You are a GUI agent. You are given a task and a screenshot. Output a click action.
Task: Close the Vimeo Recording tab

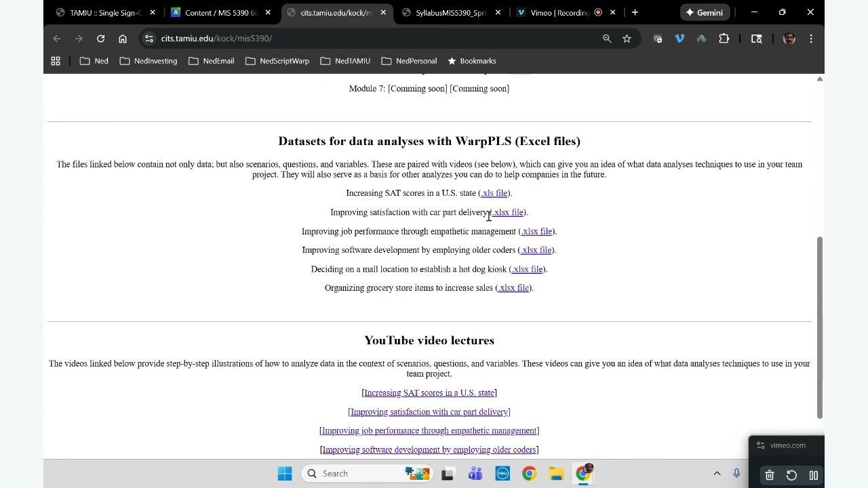click(x=613, y=12)
